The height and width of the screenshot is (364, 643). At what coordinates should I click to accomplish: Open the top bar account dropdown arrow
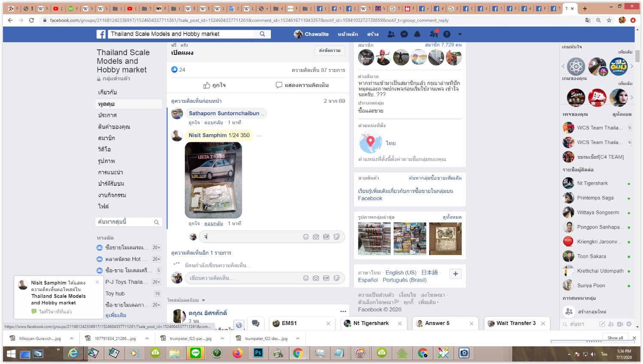click(x=460, y=34)
